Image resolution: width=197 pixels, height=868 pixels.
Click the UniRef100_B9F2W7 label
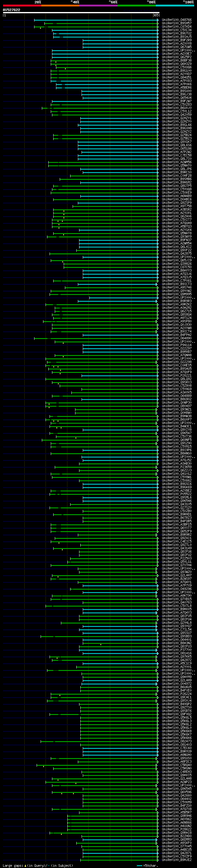[176, 101]
